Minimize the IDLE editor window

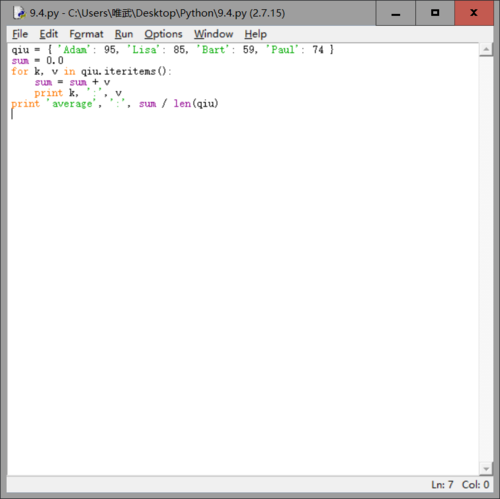pyautogui.click(x=396, y=13)
